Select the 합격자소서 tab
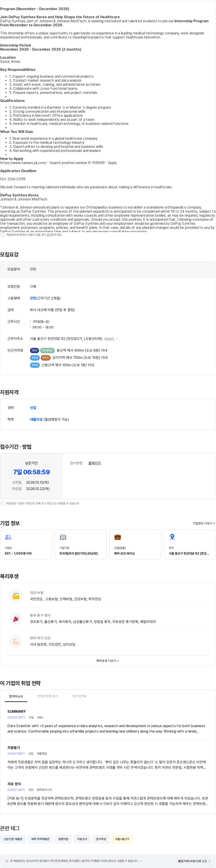The image size is (216, 868). pyautogui.click(x=16, y=697)
